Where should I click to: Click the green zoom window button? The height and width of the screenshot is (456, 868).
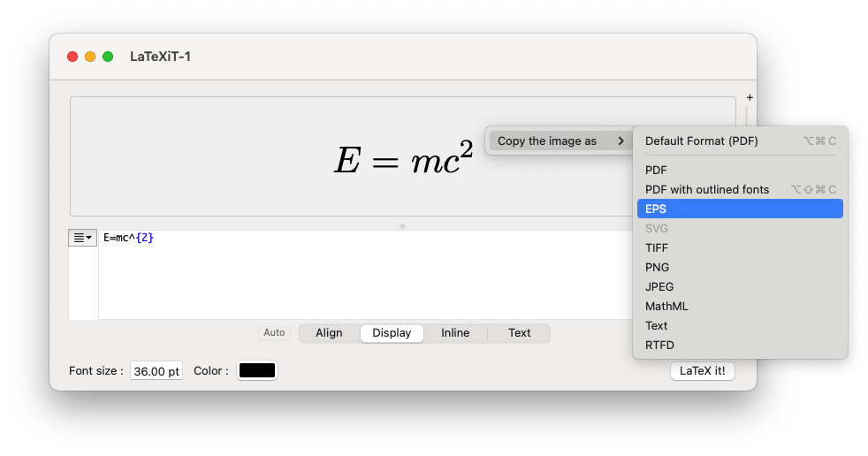coord(108,57)
